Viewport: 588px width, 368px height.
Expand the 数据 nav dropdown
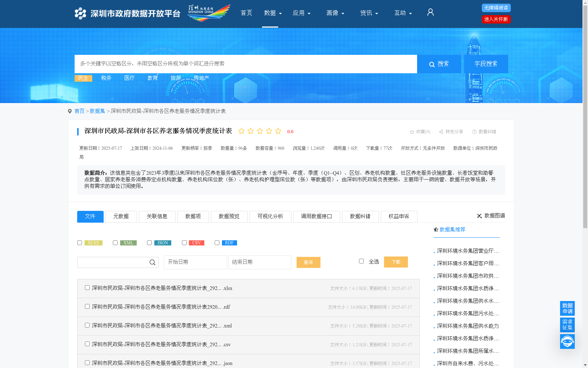273,13
